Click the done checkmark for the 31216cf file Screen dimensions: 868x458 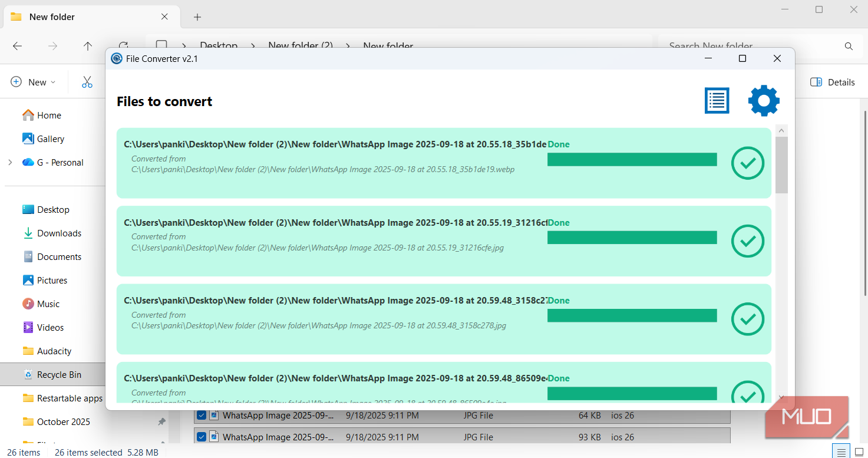click(748, 241)
